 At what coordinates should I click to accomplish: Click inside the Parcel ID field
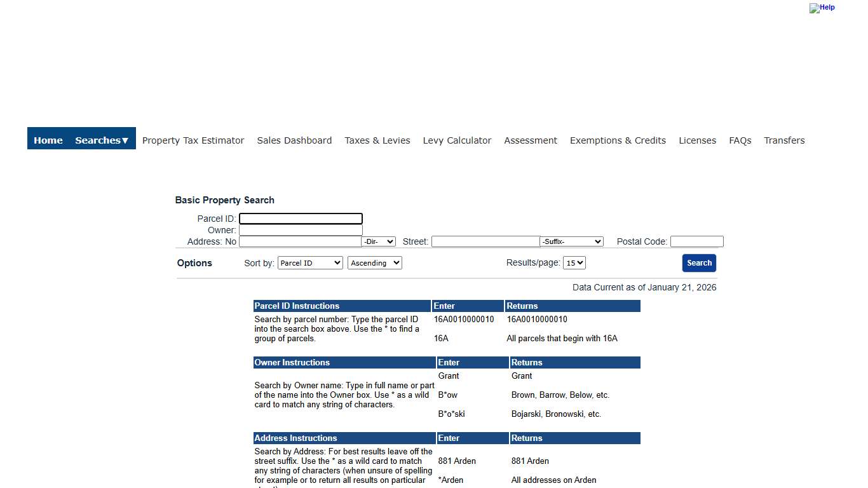click(x=301, y=218)
